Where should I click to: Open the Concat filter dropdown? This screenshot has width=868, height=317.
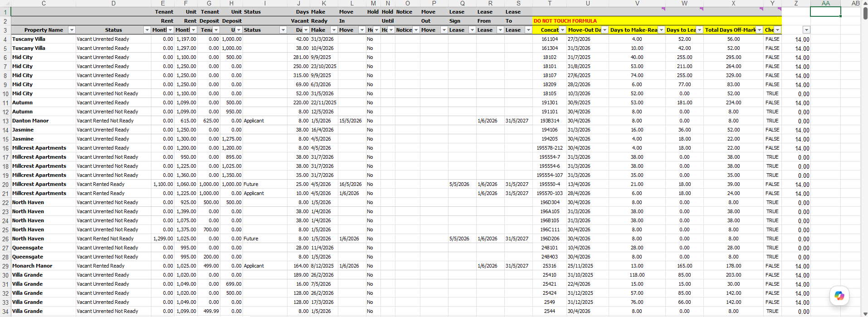(x=563, y=30)
